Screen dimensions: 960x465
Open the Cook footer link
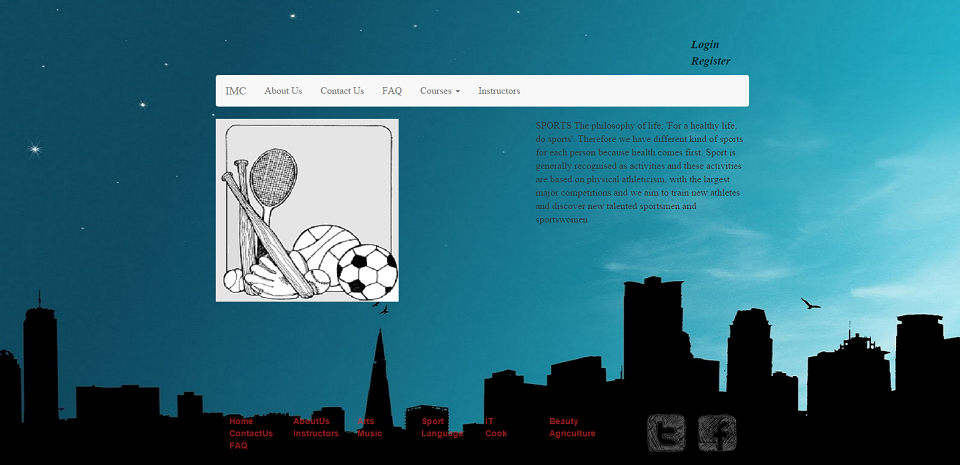(x=496, y=433)
